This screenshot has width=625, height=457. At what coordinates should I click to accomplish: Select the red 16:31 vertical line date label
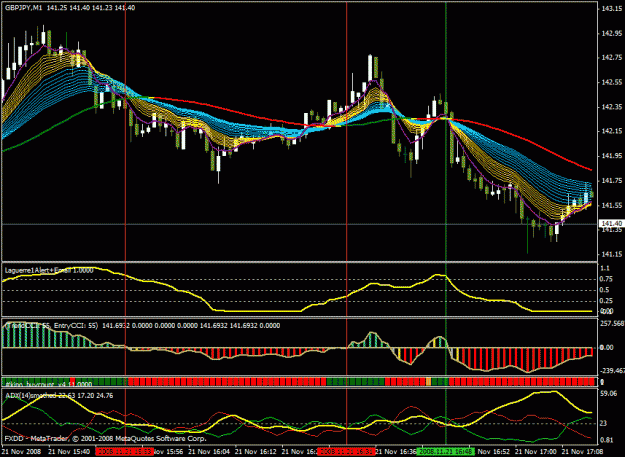point(346,452)
